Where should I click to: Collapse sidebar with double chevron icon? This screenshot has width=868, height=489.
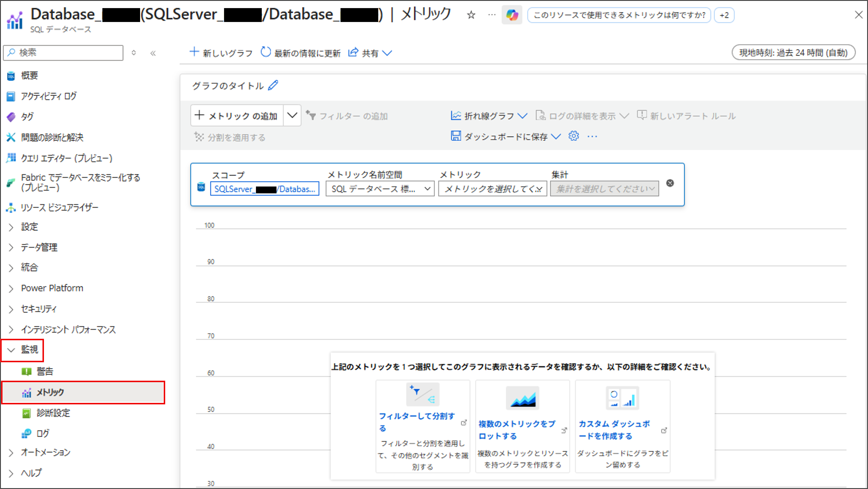(153, 53)
